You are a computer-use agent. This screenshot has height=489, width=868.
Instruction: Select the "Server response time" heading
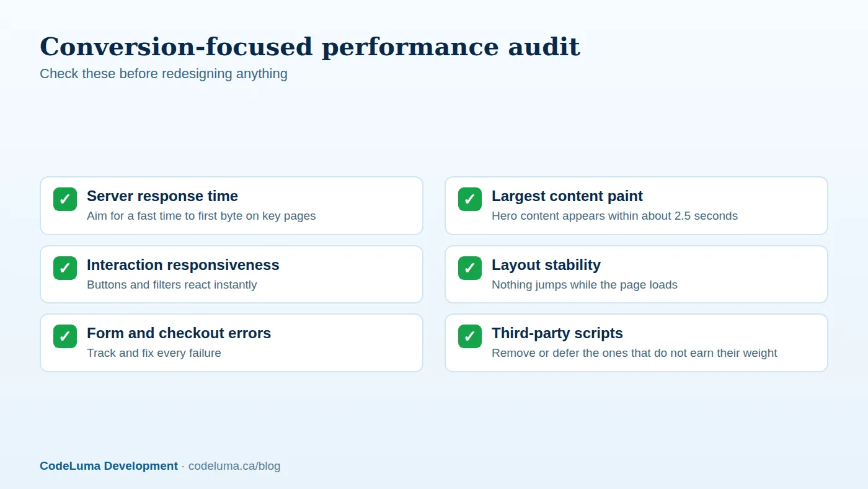pyautogui.click(x=162, y=196)
